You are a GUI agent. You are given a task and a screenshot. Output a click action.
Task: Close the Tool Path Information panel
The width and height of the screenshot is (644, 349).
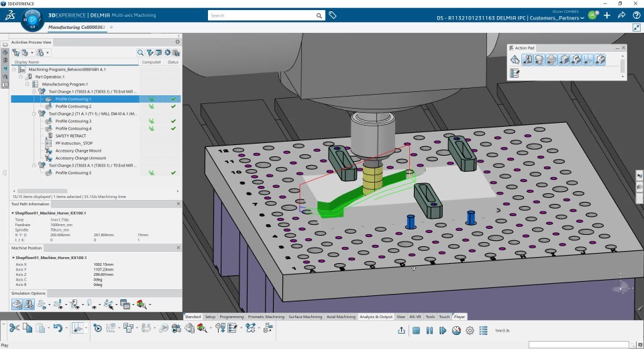coord(178,204)
